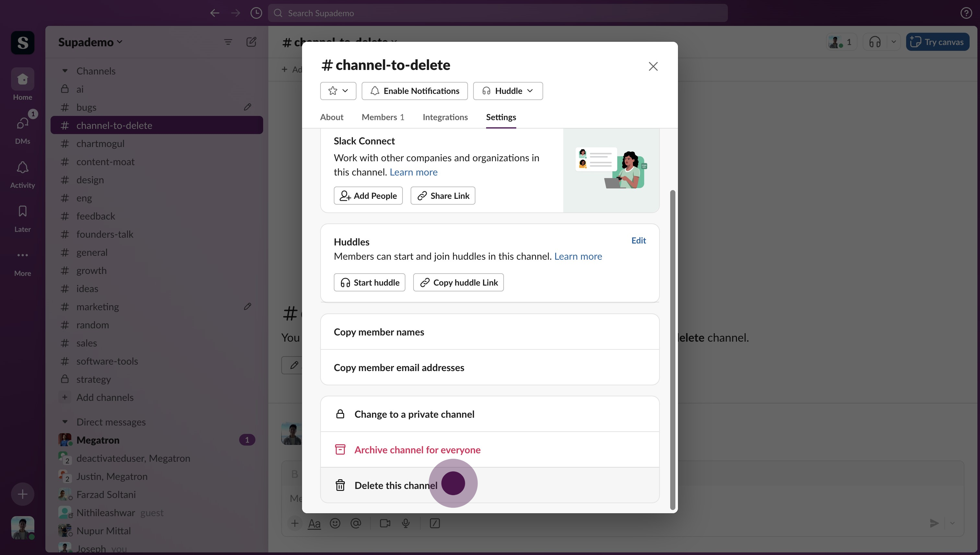Click the slash shortcuts icon in composer
Viewport: 980px width, 555px height.
pyautogui.click(x=435, y=523)
